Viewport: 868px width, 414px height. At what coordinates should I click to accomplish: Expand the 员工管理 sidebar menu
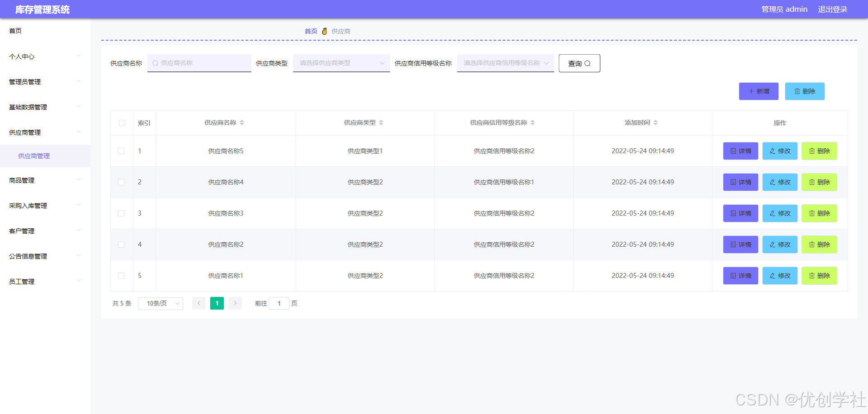(x=45, y=282)
